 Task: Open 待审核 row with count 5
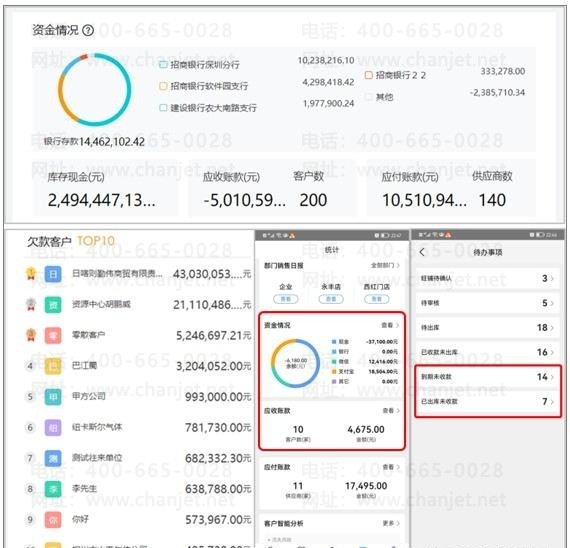coord(487,303)
